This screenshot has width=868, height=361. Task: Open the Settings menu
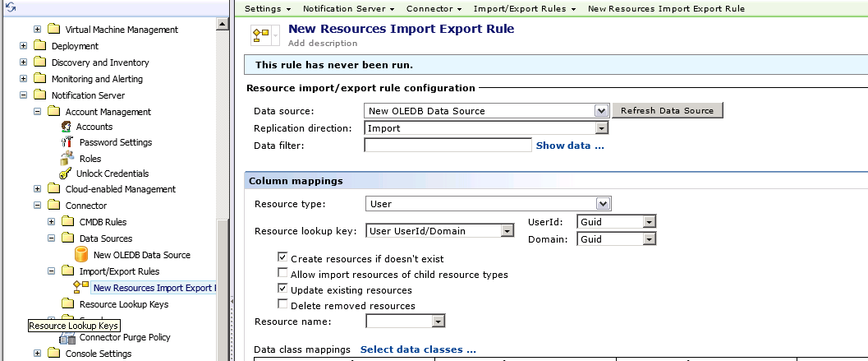click(x=268, y=8)
